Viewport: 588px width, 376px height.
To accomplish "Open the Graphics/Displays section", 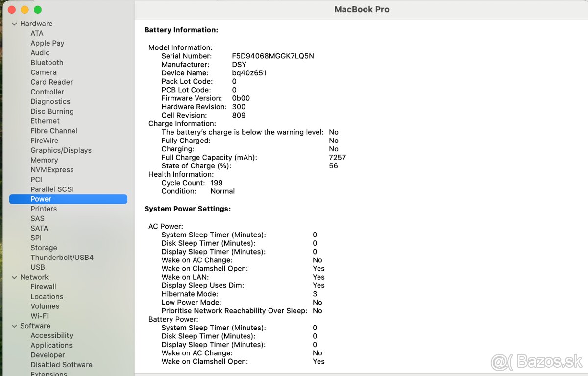I will point(61,150).
